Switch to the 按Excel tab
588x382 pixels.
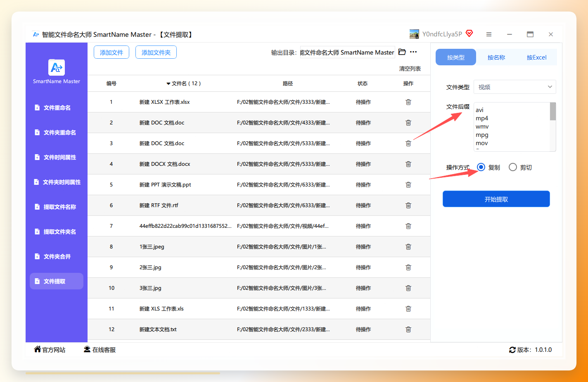click(x=537, y=57)
